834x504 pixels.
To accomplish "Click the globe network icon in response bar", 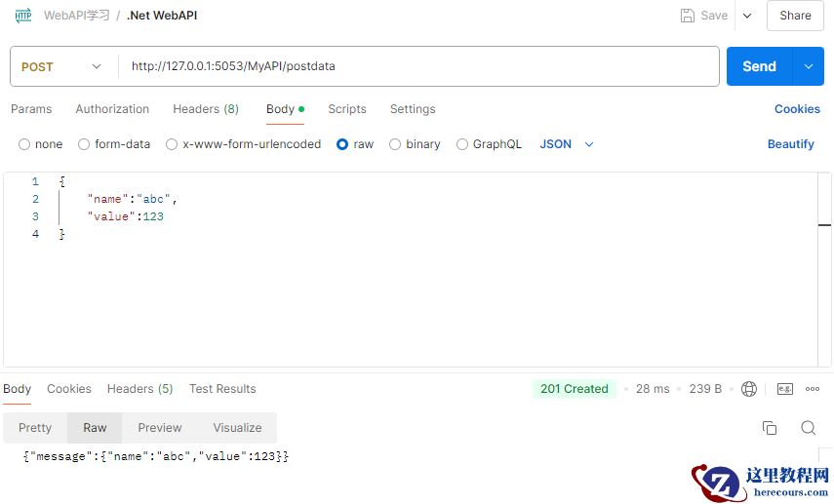I will coord(749,389).
